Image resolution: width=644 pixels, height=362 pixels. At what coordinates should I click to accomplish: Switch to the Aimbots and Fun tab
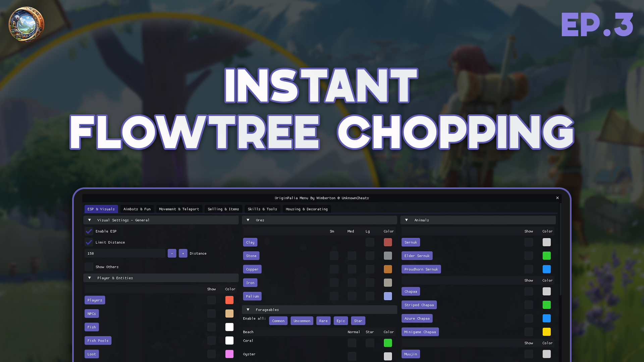pos(137,208)
